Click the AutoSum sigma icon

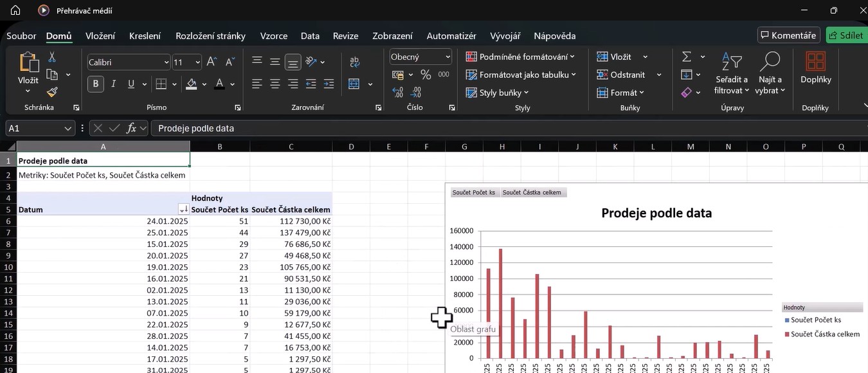pyautogui.click(x=686, y=57)
